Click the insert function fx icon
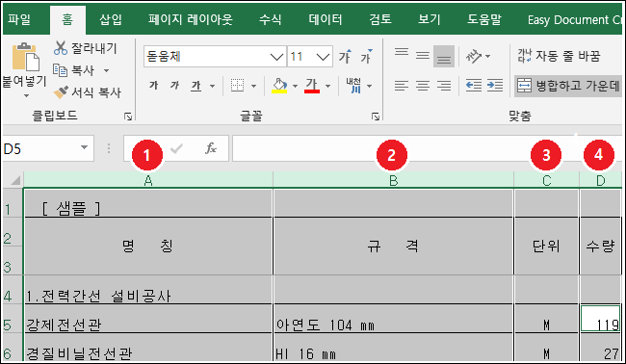This screenshot has height=364, width=626. [x=210, y=148]
